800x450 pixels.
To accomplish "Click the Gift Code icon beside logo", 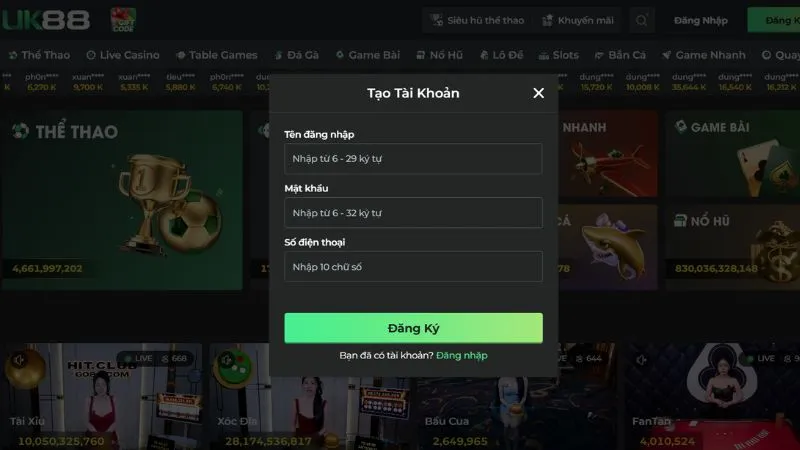I will [x=123, y=20].
